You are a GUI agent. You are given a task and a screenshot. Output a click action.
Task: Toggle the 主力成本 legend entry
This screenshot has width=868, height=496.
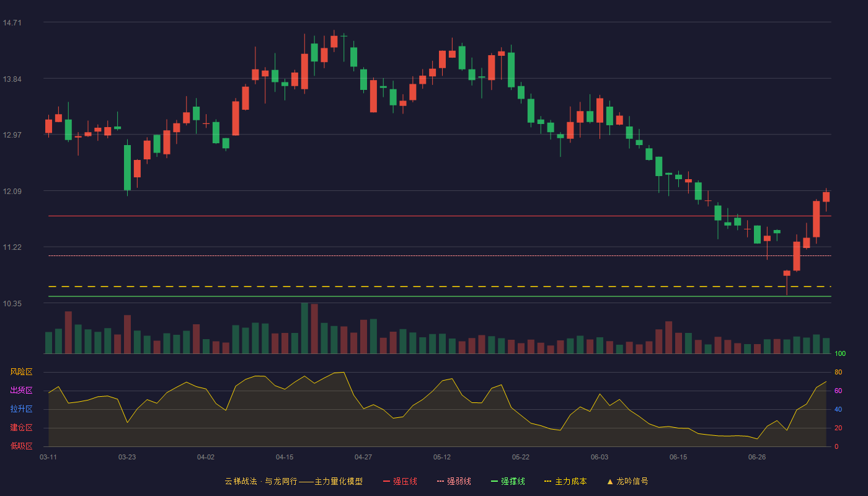coord(565,481)
